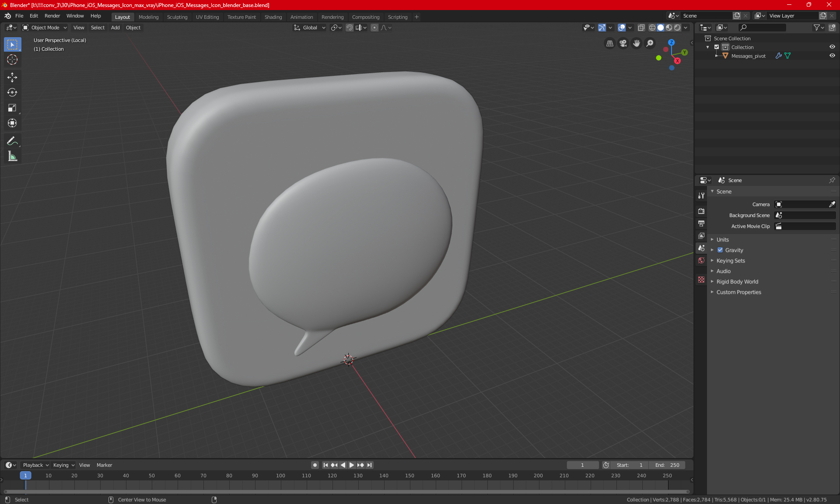The width and height of the screenshot is (840, 504).
Task: Click the modifier wrench icon on Messages_pivot
Action: tap(778, 56)
